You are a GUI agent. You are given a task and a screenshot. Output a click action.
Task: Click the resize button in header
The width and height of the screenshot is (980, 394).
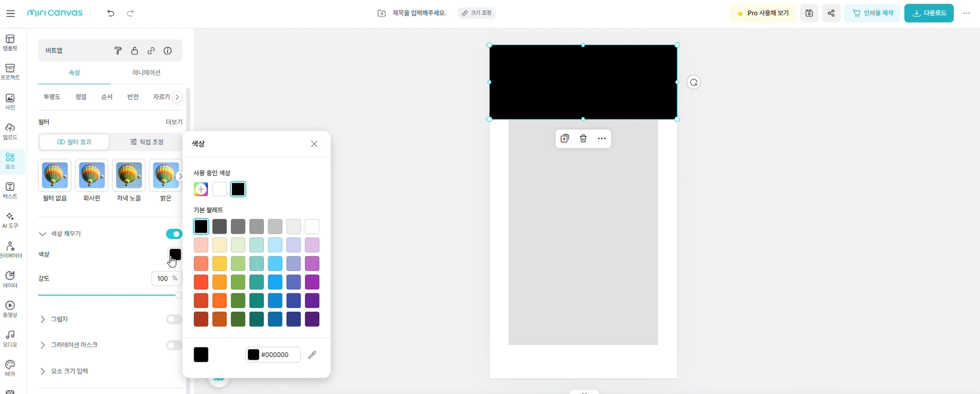[476, 13]
